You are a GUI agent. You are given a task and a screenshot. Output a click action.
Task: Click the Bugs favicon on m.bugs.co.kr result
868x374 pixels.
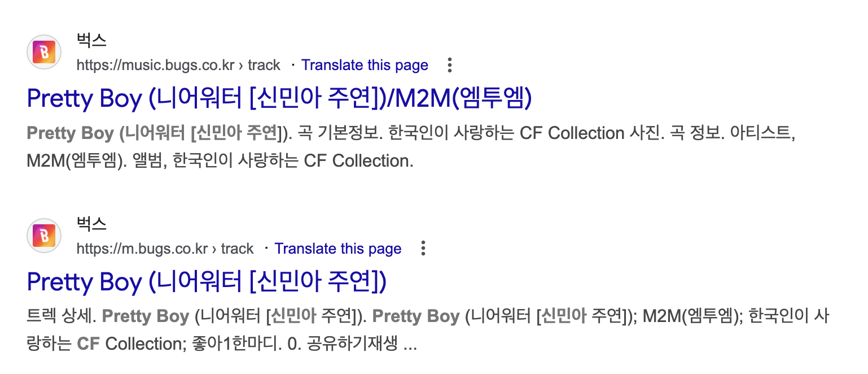pos(44,236)
